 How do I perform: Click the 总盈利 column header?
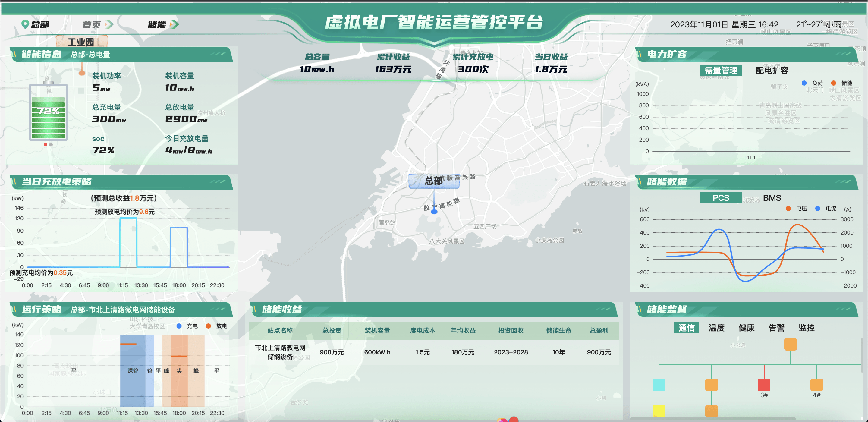click(599, 330)
